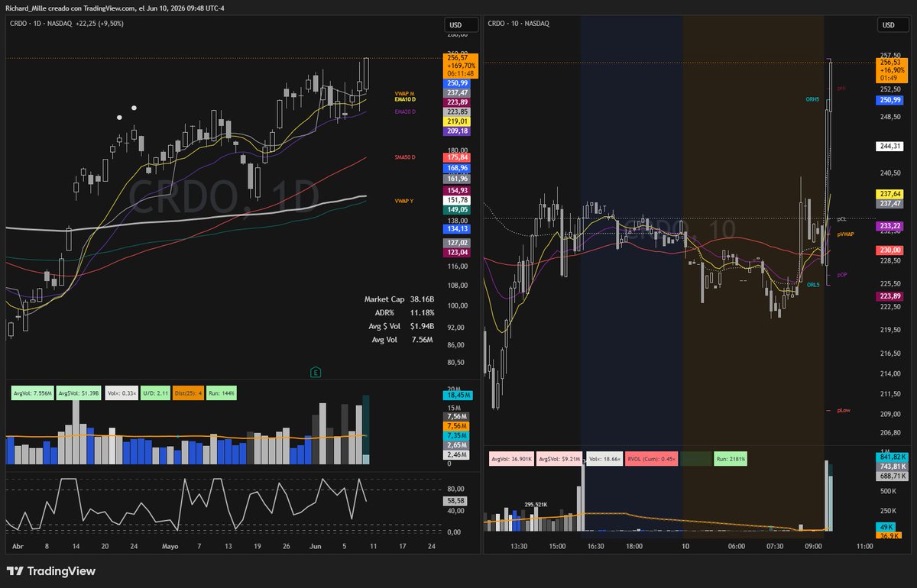Click the 209,18 purple price tag
The image size is (917, 588).
[x=458, y=131]
